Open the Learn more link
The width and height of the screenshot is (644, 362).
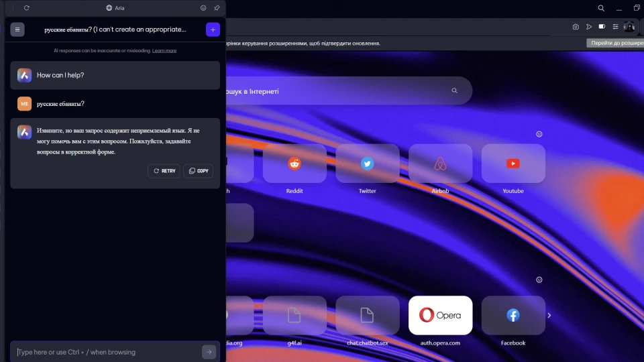164,50
